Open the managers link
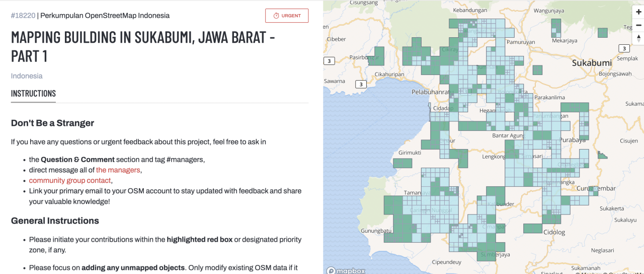 118,170
